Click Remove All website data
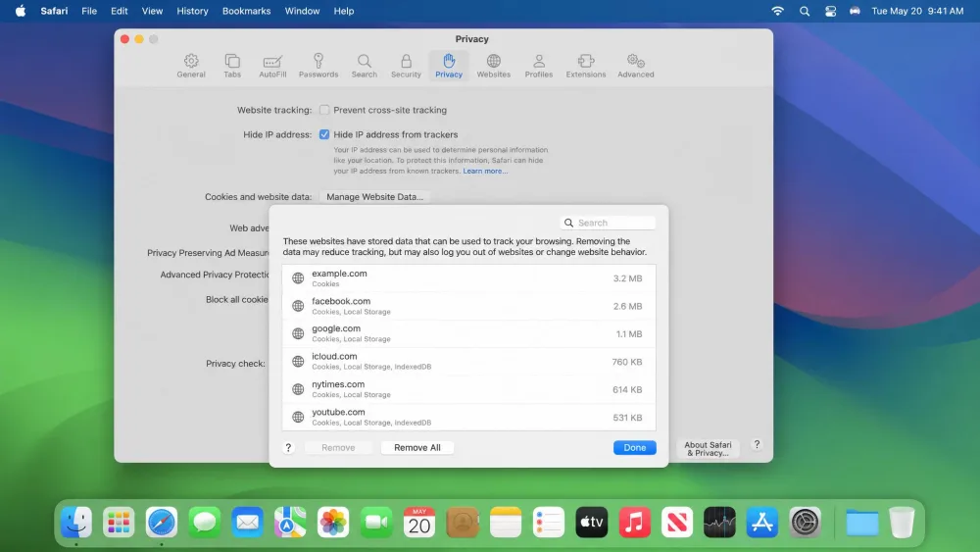 (416, 448)
